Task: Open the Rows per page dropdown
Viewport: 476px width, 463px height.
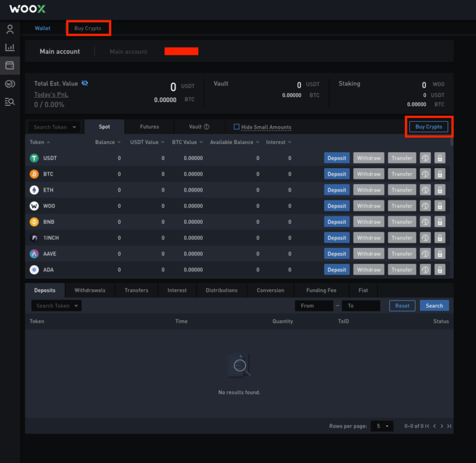Action: [x=383, y=426]
